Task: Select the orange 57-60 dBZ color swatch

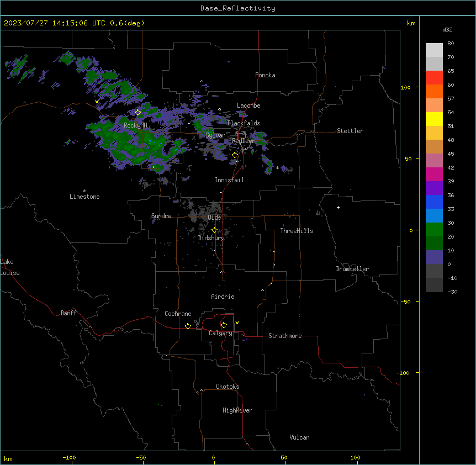Action: (x=434, y=92)
